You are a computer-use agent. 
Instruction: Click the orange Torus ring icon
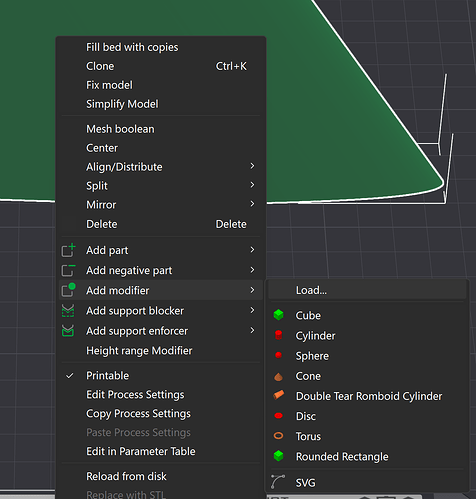coord(278,436)
